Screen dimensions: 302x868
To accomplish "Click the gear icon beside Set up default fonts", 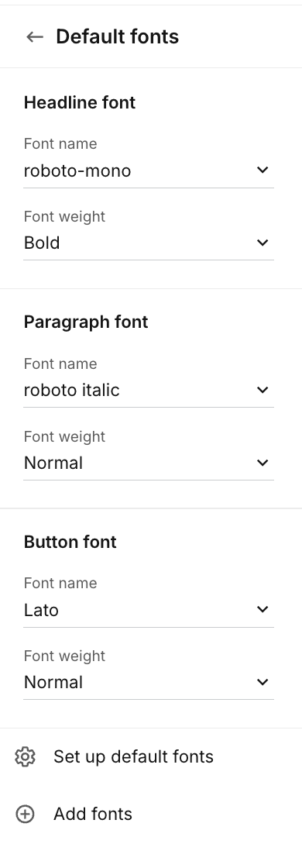I will click(25, 756).
